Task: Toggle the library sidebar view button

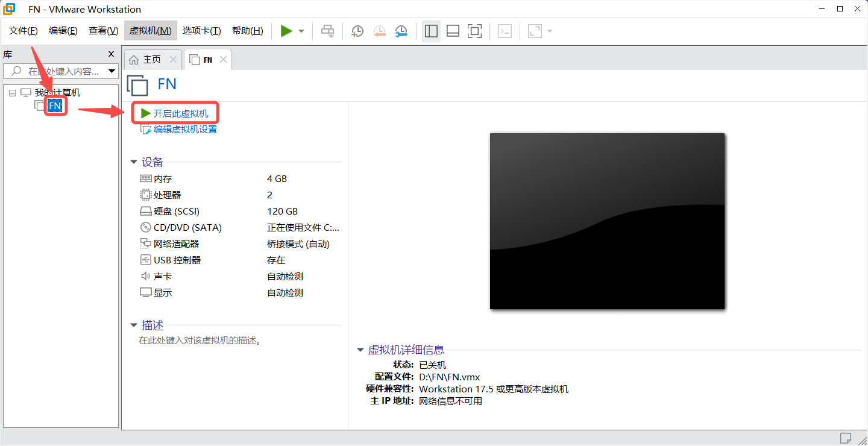Action: point(431,31)
